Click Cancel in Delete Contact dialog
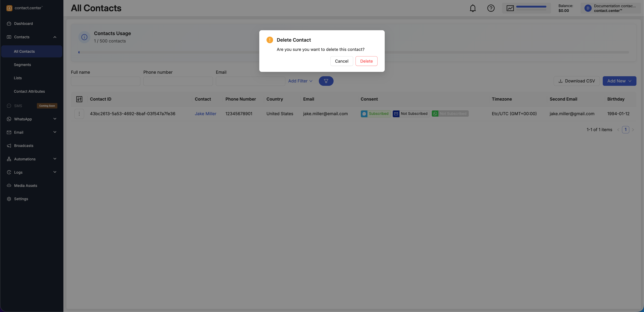This screenshot has height=312, width=644. tap(341, 61)
